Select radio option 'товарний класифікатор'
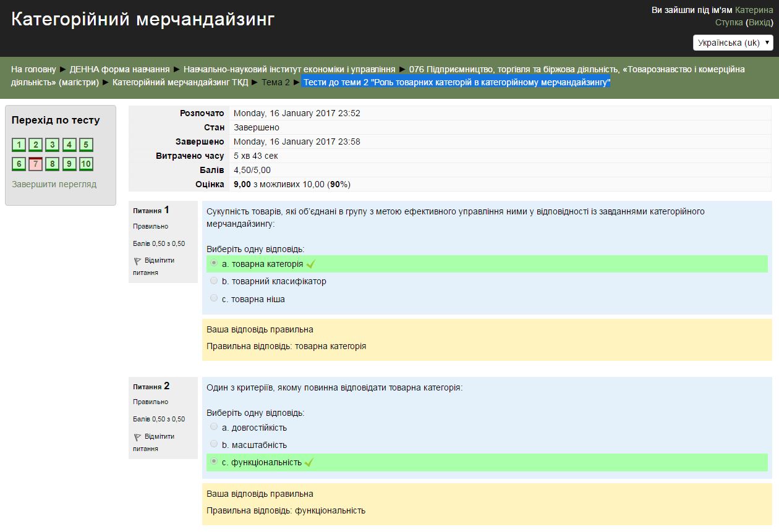 (214, 281)
